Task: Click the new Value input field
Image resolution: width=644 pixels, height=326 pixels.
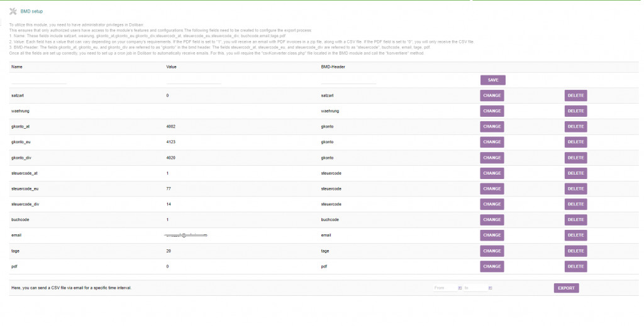Action: pyautogui.click(x=194, y=80)
